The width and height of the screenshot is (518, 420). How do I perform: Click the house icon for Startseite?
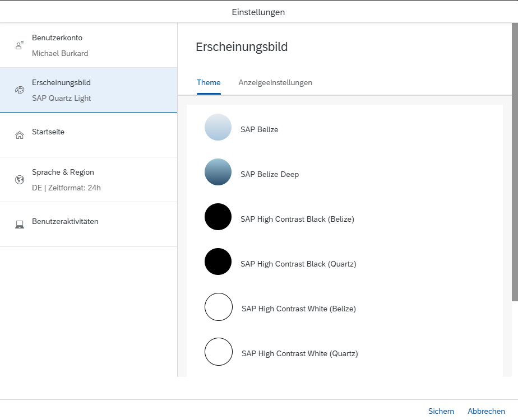click(x=19, y=135)
